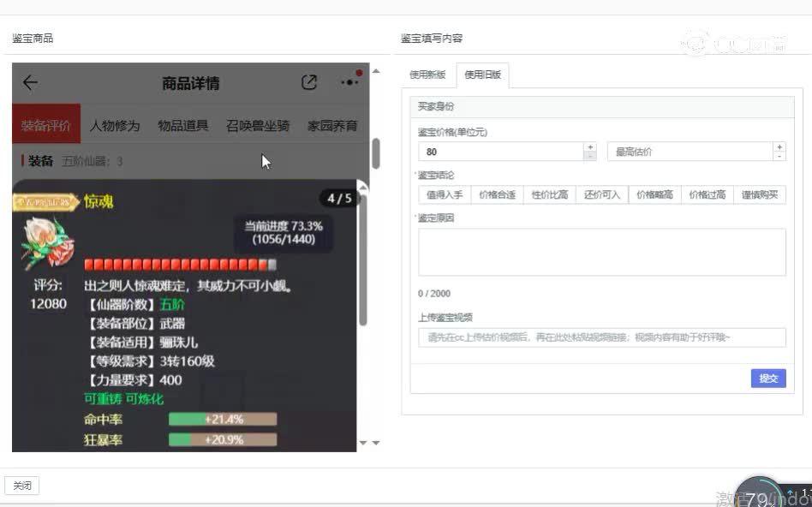812x507 pixels.
Task: Select the 价格合适 conclusion option
Action: tap(497, 194)
